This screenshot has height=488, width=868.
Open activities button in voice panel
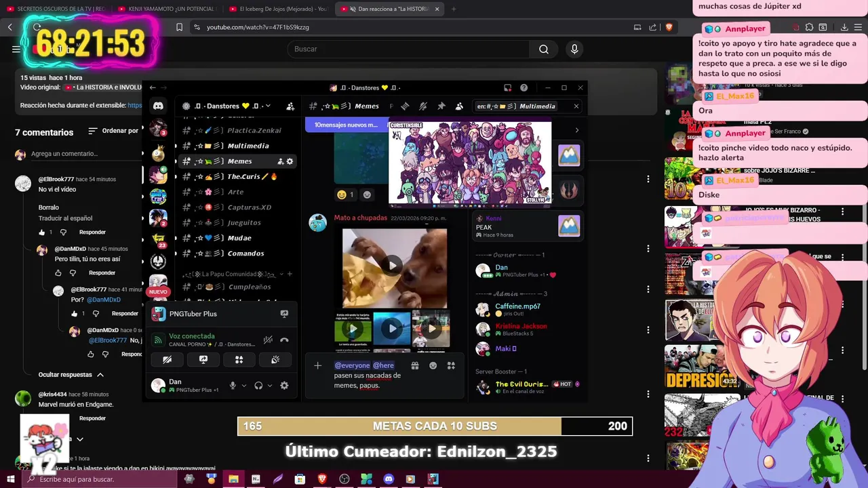[x=239, y=360]
